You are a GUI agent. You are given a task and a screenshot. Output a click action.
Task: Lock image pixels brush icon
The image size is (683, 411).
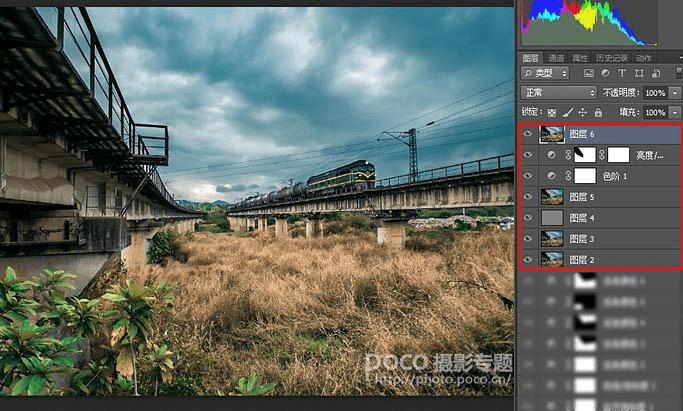[x=567, y=113]
